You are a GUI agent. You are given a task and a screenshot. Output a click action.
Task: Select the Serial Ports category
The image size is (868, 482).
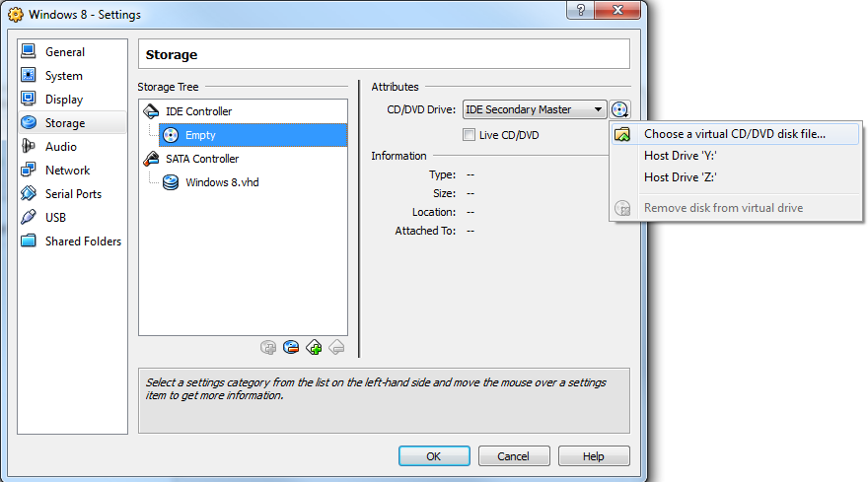[73, 194]
